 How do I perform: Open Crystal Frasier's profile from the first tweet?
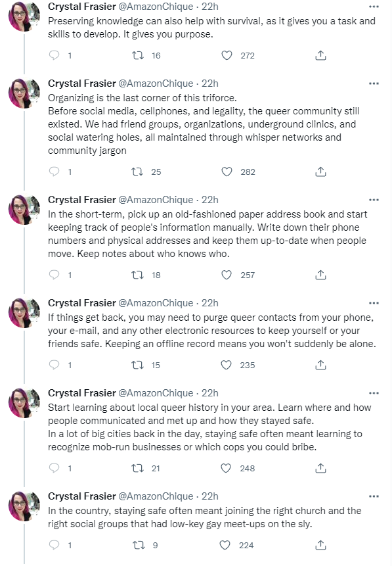coord(82,7)
